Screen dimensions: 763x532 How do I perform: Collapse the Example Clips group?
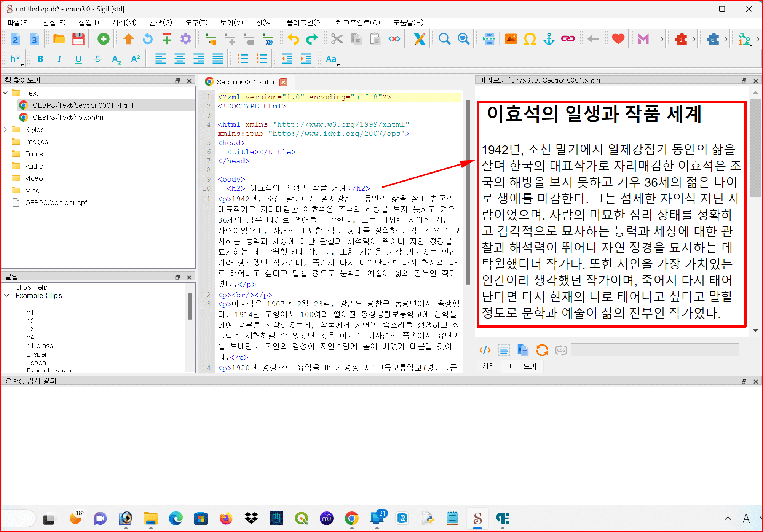[7, 296]
